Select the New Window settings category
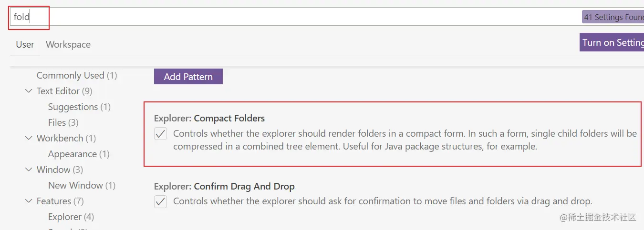The width and height of the screenshot is (644, 230). [82, 185]
